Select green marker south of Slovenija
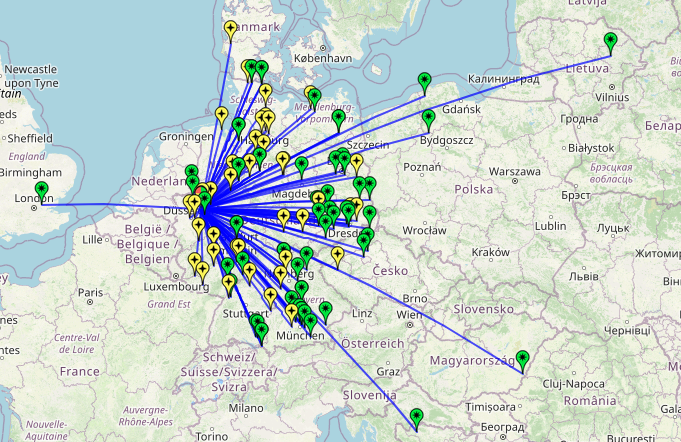The height and width of the screenshot is (442, 681). [417, 417]
